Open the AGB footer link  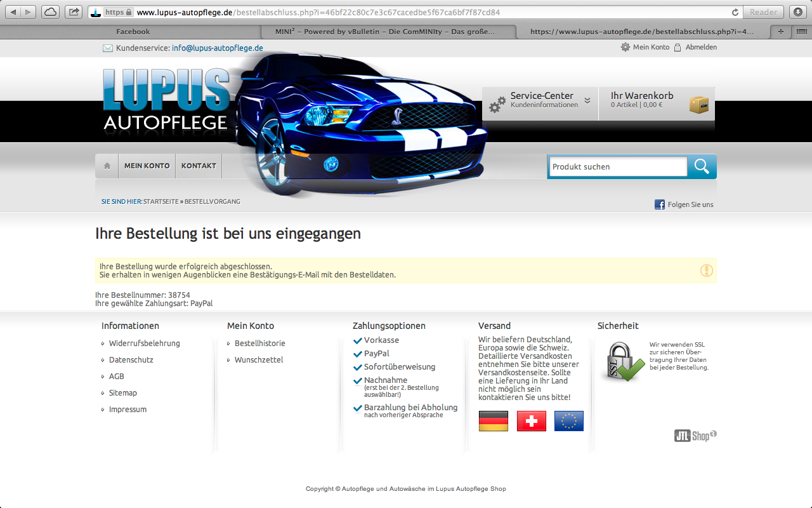point(117,377)
